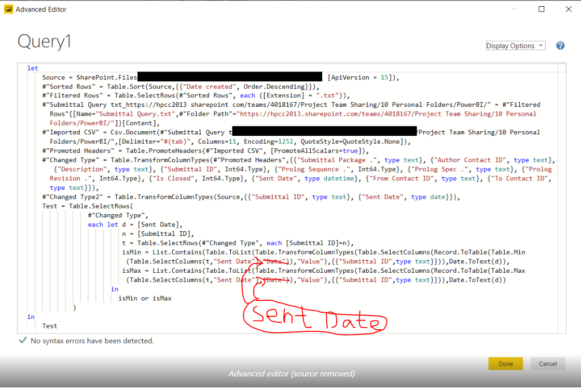Click 'each let d = [Sent Date],' line
Viewport: 581px width, 392px height.
pos(135,225)
